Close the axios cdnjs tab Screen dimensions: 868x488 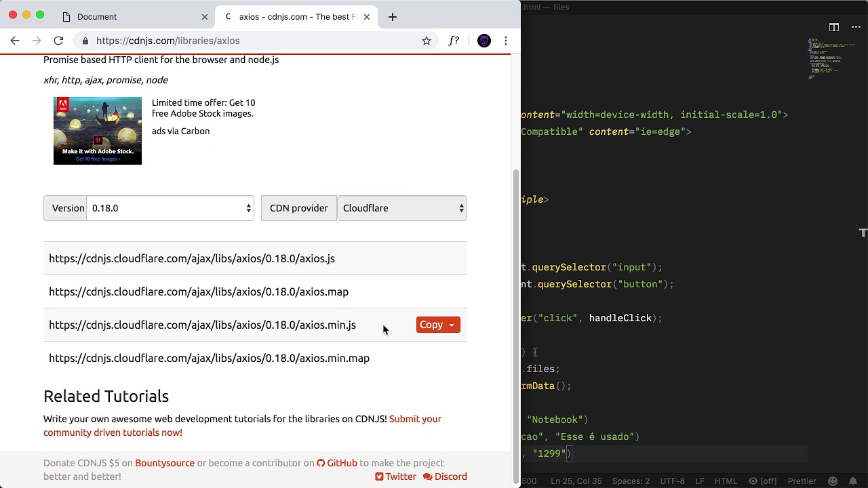(367, 16)
